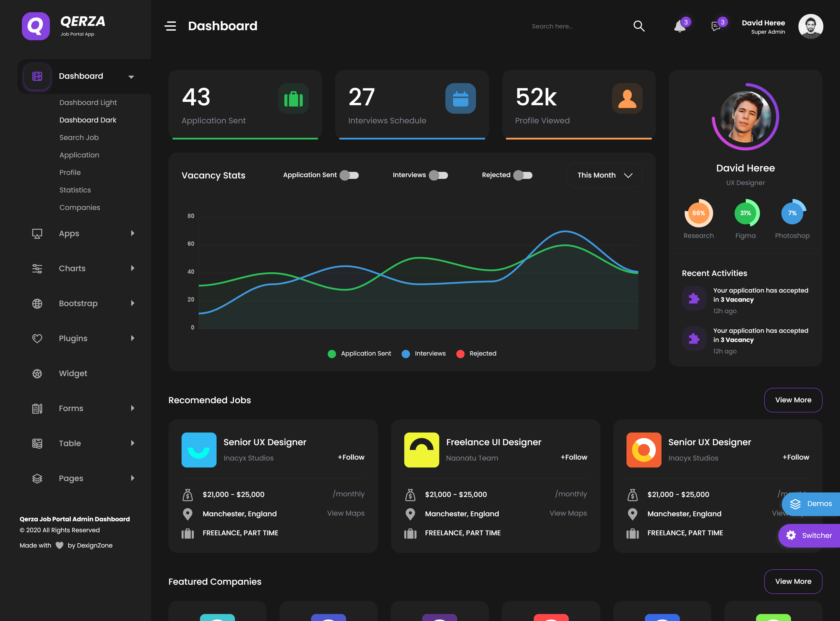Open the chat messages icon
Image resolution: width=840 pixels, height=621 pixels.
coord(716,26)
